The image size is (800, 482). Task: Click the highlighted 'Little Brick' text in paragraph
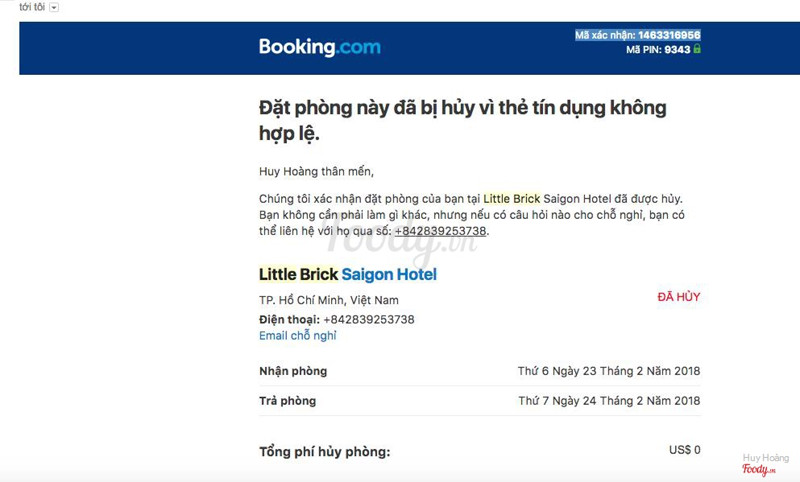pyautogui.click(x=512, y=199)
